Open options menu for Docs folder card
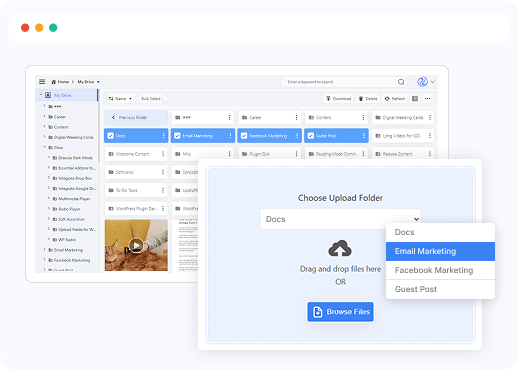 pos(163,136)
